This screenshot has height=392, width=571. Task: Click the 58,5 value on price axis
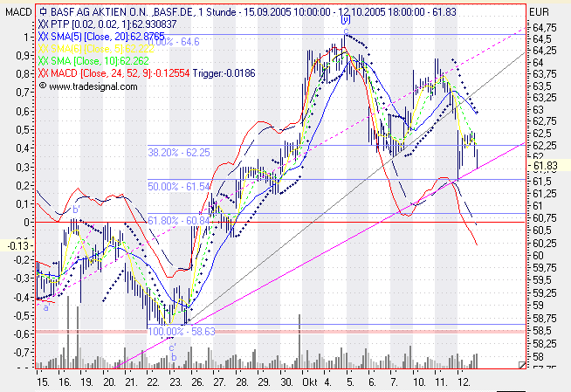(x=542, y=331)
